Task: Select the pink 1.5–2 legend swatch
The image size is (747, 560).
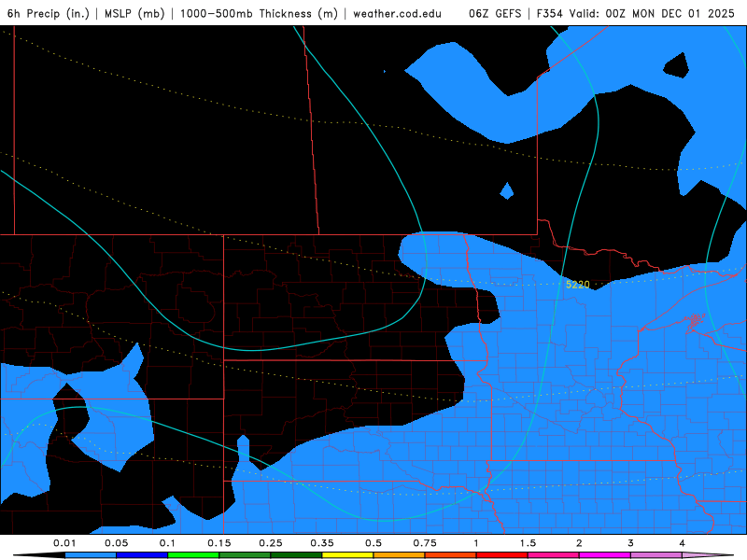Action: point(554,555)
